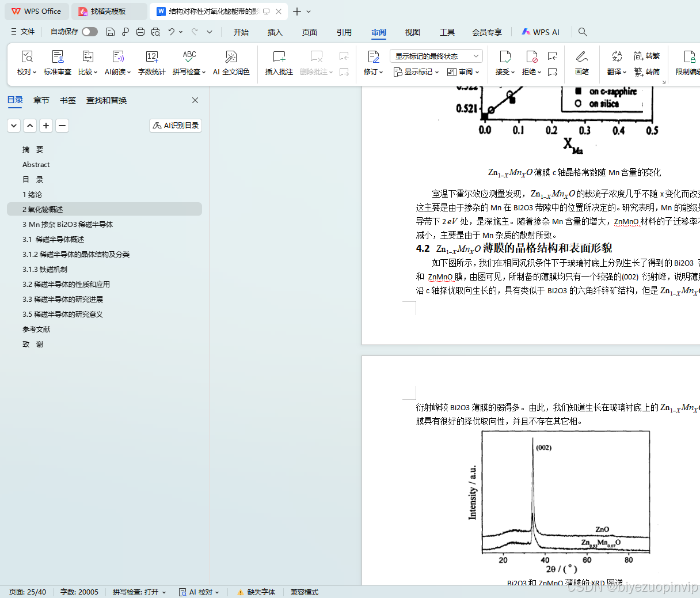
Task: Switch to the 引用 ribbon tab
Action: click(344, 32)
